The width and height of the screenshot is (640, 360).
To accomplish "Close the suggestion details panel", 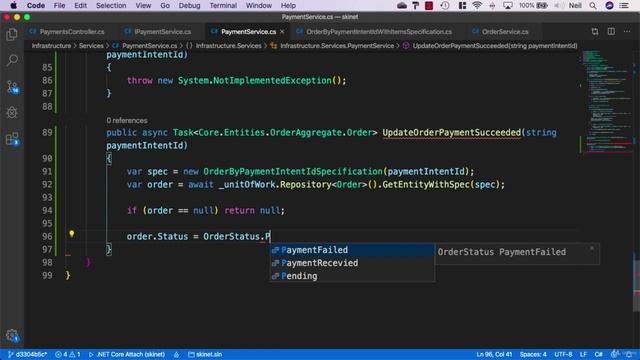I will point(592,248).
